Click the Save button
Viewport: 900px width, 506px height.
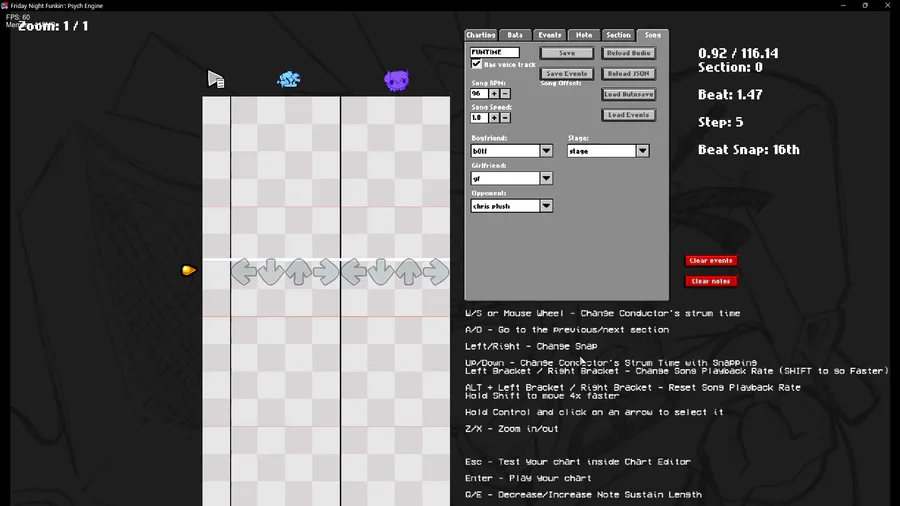pos(567,53)
